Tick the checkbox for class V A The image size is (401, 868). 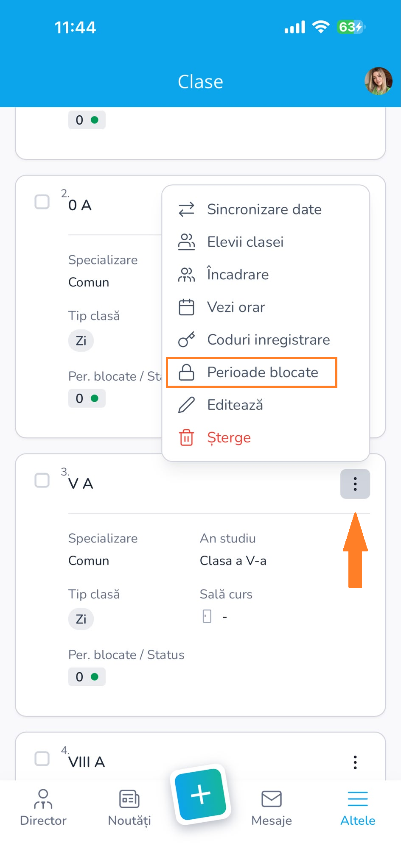point(42,480)
